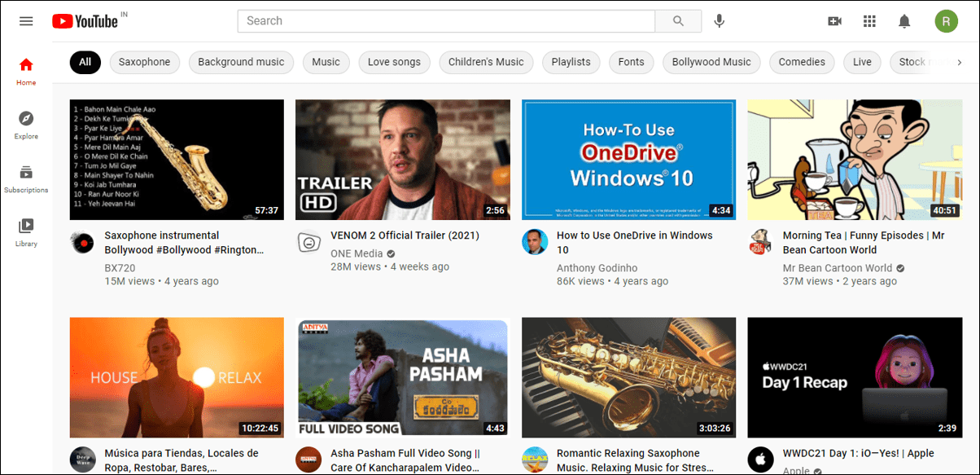Click '28M views • 4 weeks ago' text

pos(390,266)
